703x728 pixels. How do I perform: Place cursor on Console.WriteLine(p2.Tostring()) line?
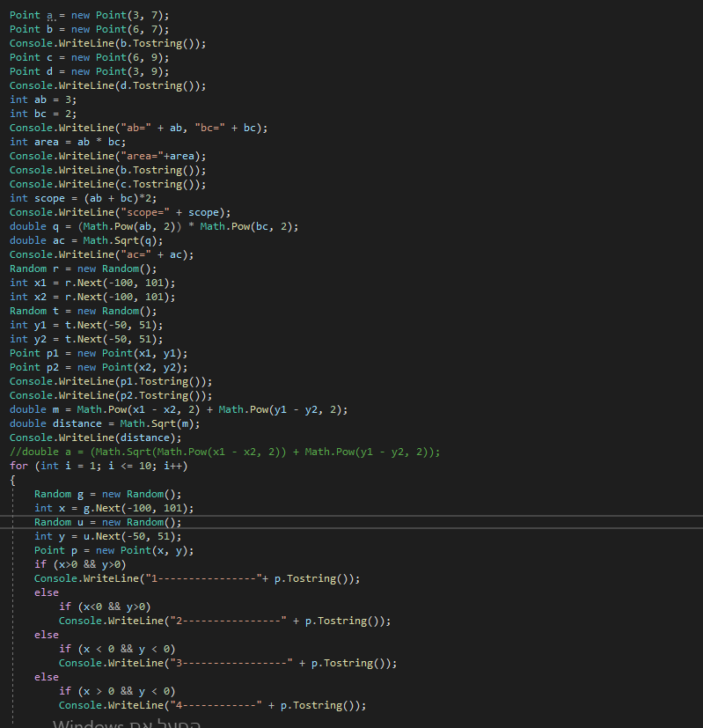(111, 395)
